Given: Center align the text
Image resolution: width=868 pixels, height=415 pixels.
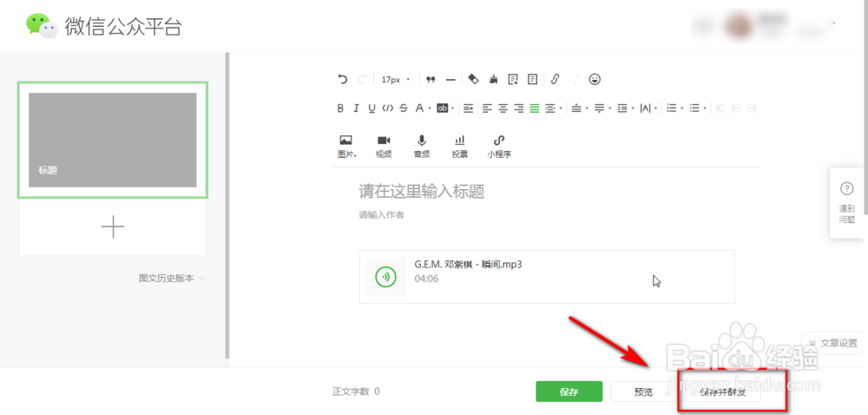Looking at the screenshot, I should point(503,109).
